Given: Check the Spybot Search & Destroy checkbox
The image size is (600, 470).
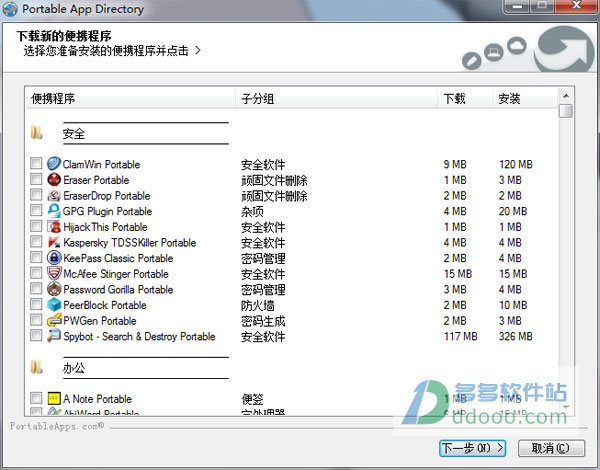Looking at the screenshot, I should [36, 336].
